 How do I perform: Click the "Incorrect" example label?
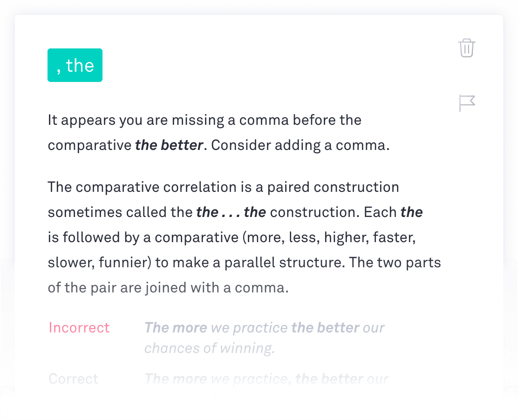point(79,327)
